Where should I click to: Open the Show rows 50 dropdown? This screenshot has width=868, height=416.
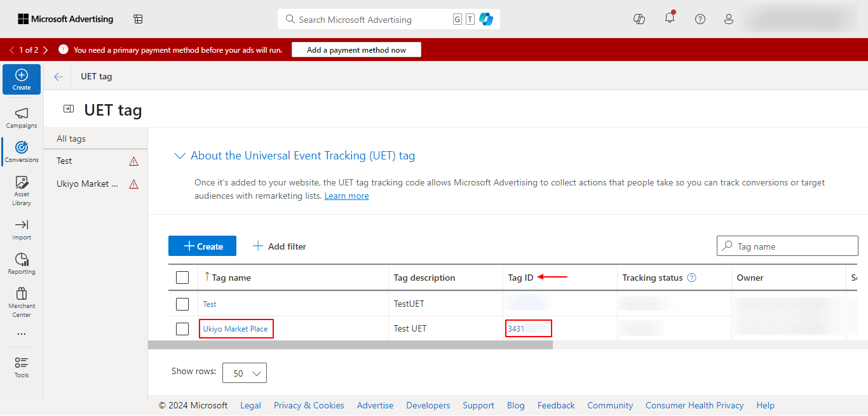tap(245, 373)
